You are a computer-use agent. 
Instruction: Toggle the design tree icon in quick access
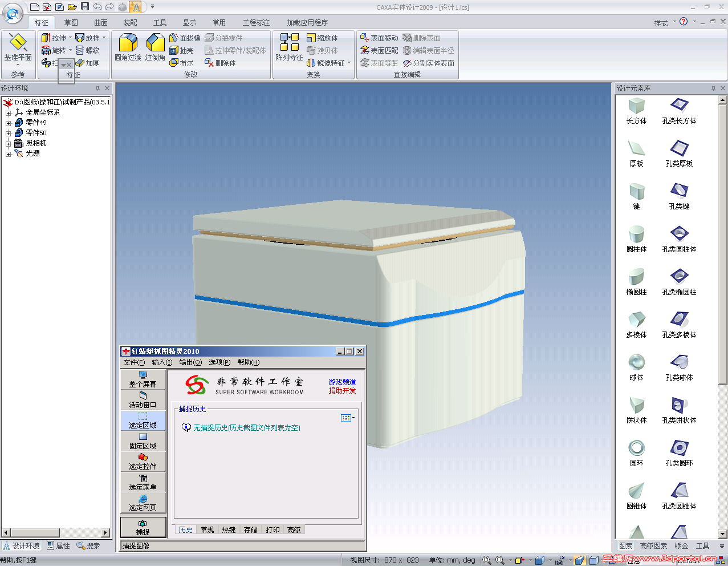pyautogui.click(x=135, y=7)
